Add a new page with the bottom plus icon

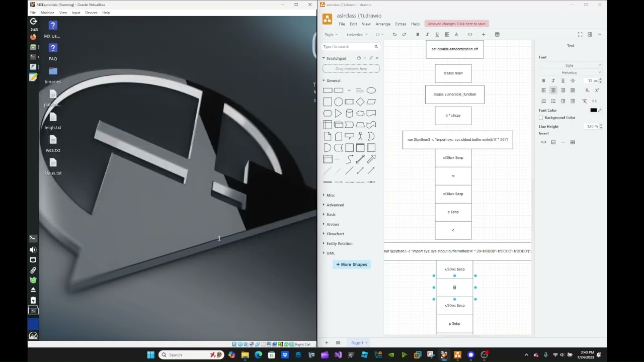[x=327, y=343]
